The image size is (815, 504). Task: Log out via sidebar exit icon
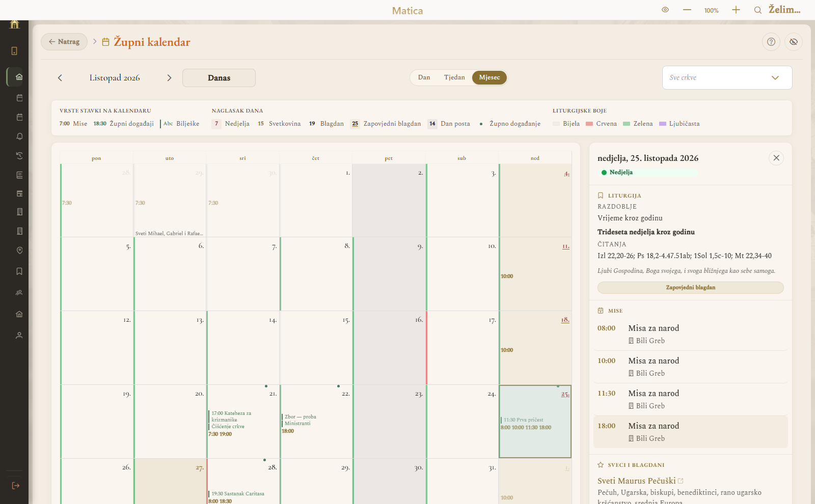coord(15,486)
